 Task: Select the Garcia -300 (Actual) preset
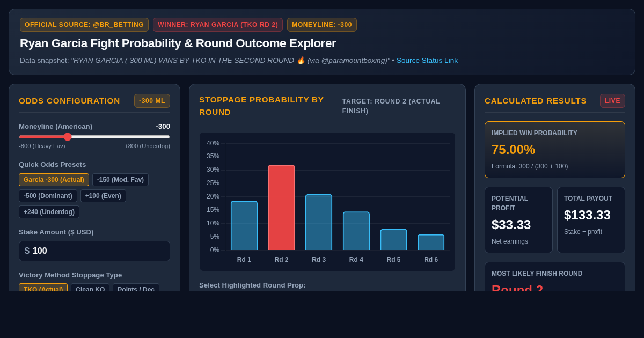54,180
